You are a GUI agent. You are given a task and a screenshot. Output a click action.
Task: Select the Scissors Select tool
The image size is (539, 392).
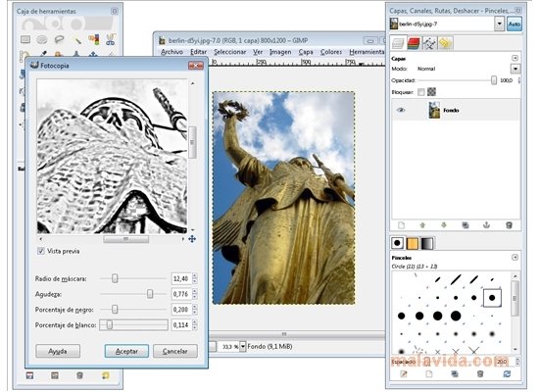coord(111,39)
